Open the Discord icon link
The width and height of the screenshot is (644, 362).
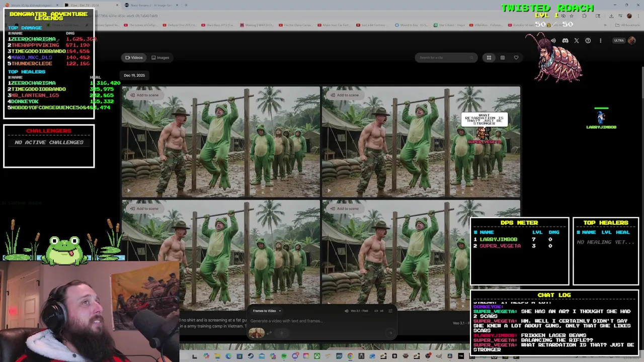pyautogui.click(x=565, y=41)
